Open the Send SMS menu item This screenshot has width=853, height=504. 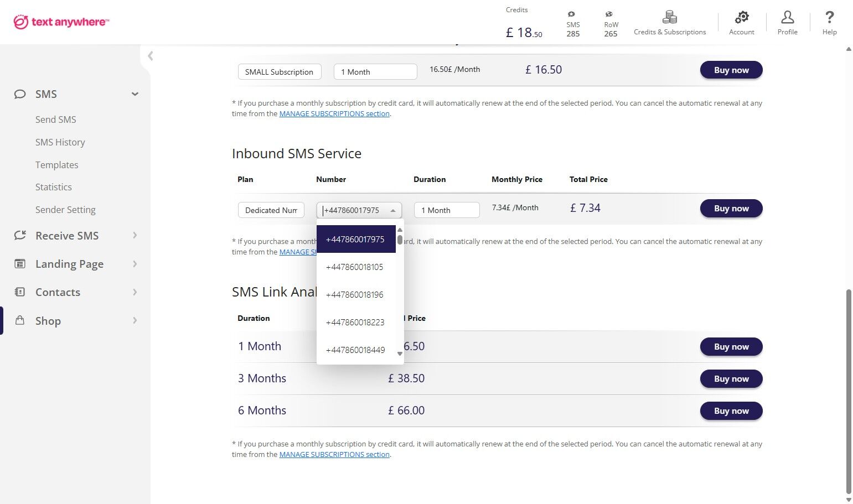56,119
